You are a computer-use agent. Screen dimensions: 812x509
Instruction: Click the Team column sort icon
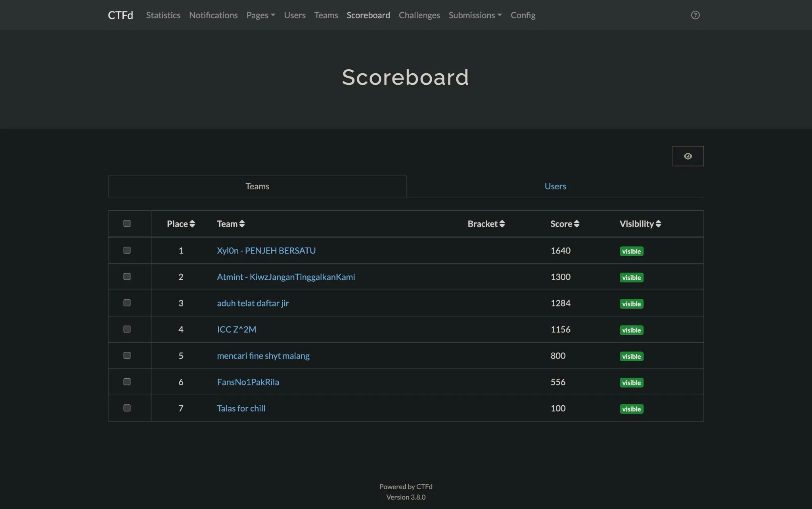click(x=242, y=223)
